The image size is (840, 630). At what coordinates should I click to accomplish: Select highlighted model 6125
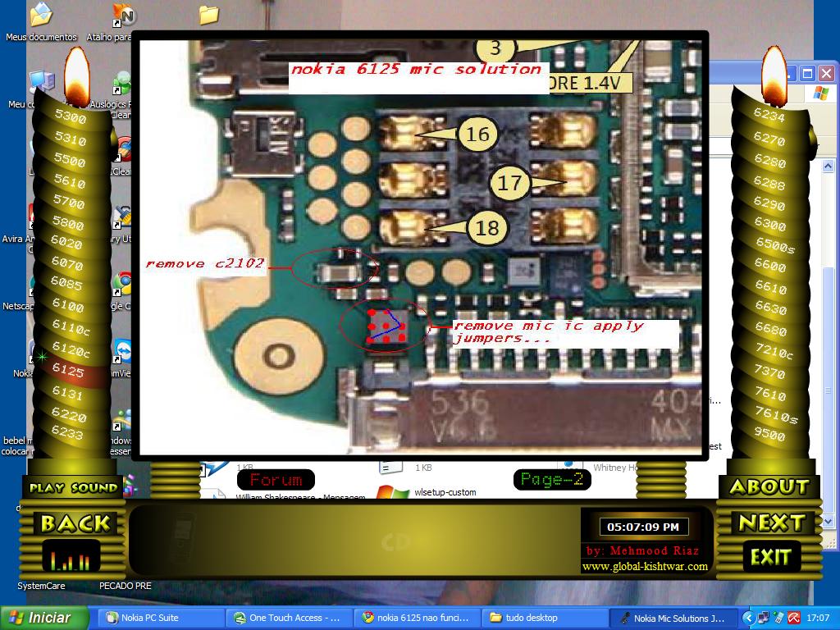point(68,370)
